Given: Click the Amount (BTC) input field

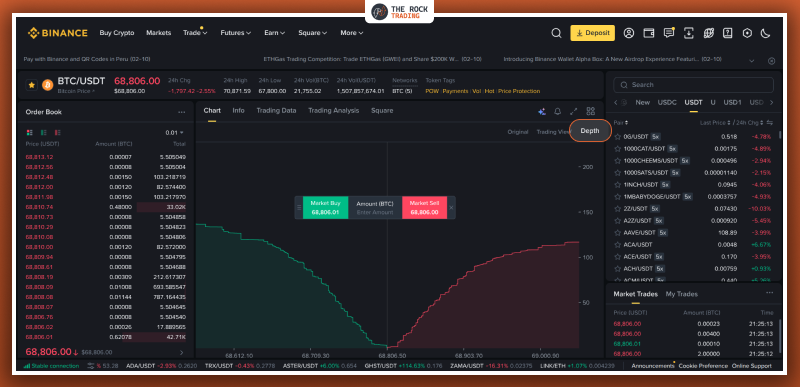Looking at the screenshot, I should click(x=375, y=208).
